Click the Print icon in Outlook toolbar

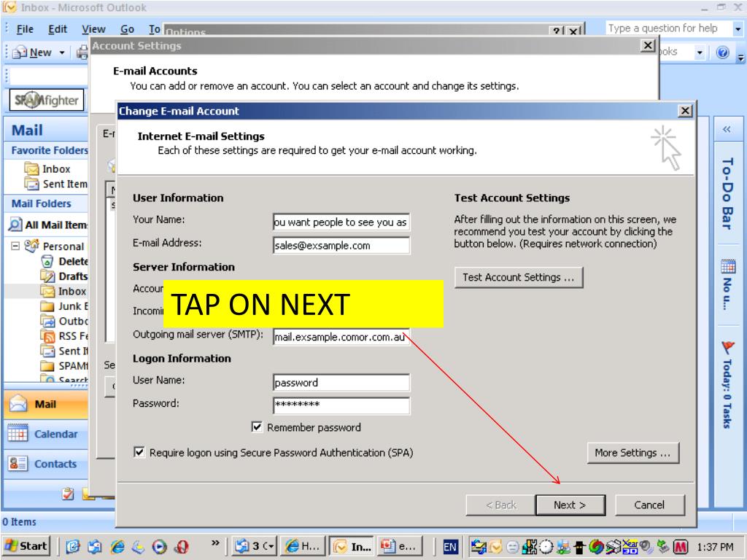[x=83, y=52]
